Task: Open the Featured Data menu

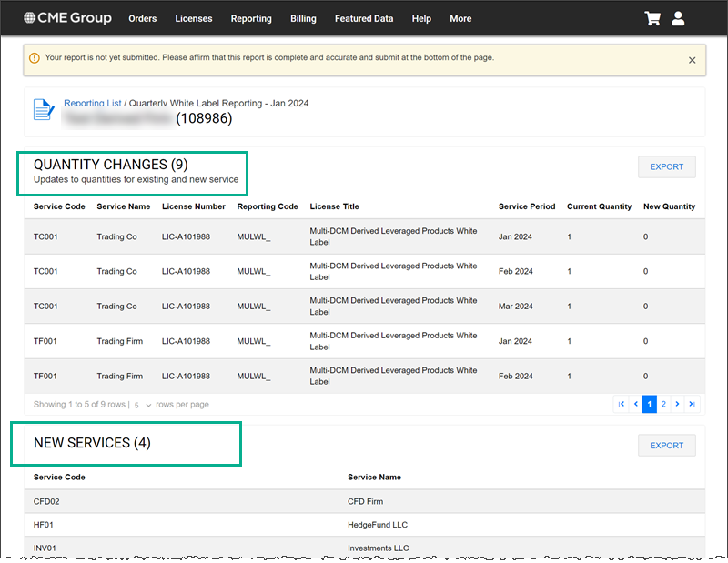Action: point(364,18)
